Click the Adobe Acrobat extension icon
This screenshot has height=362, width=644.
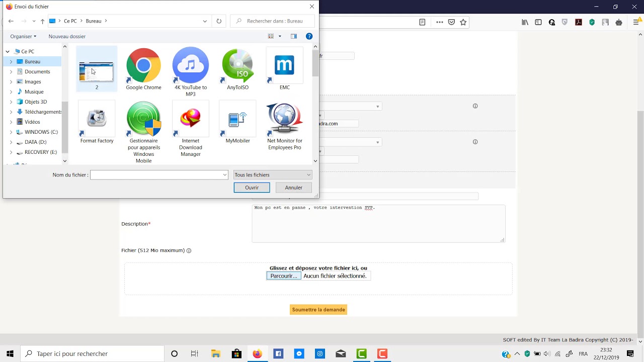tap(579, 22)
